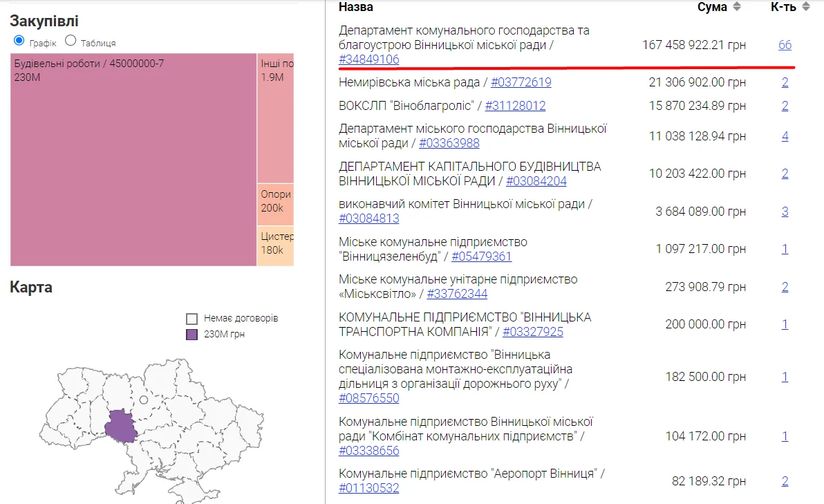Click amount 10 203 422.00 грн
This screenshot has height=504, width=824.
697,174
